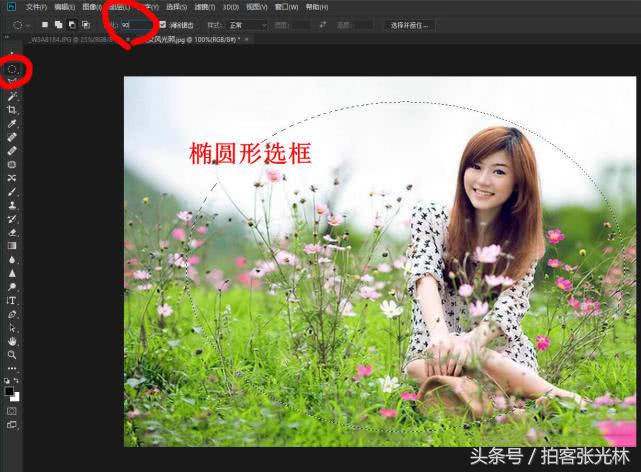The width and height of the screenshot is (641, 472).
Task: Select the Vertical Type tool
Action: 11,300
